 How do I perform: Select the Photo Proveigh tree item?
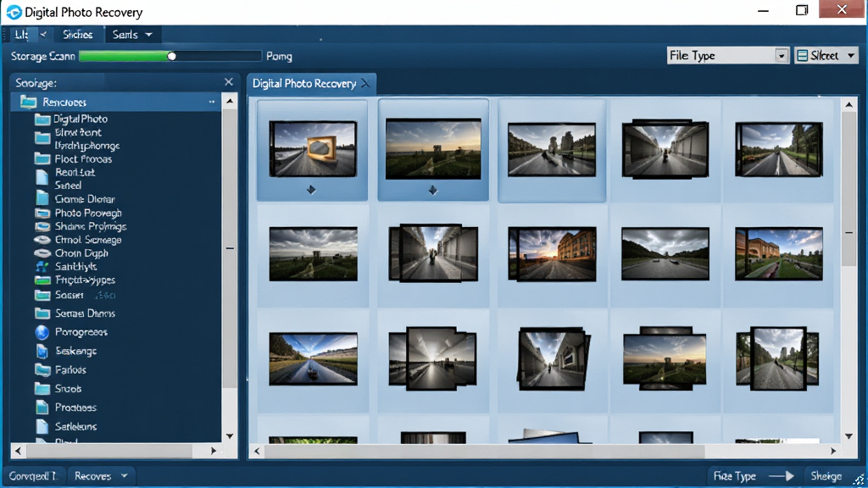pos(88,213)
